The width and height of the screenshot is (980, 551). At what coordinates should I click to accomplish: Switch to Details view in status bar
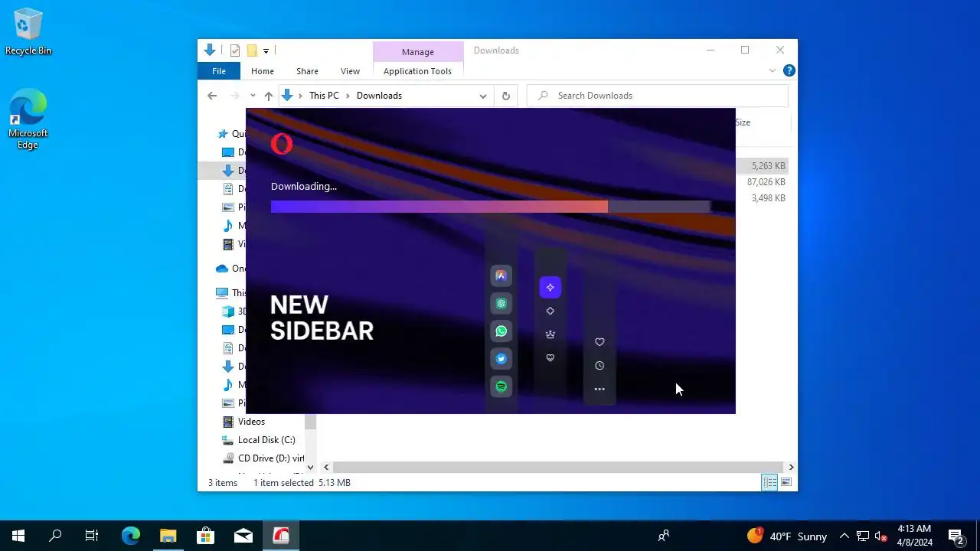click(x=769, y=482)
